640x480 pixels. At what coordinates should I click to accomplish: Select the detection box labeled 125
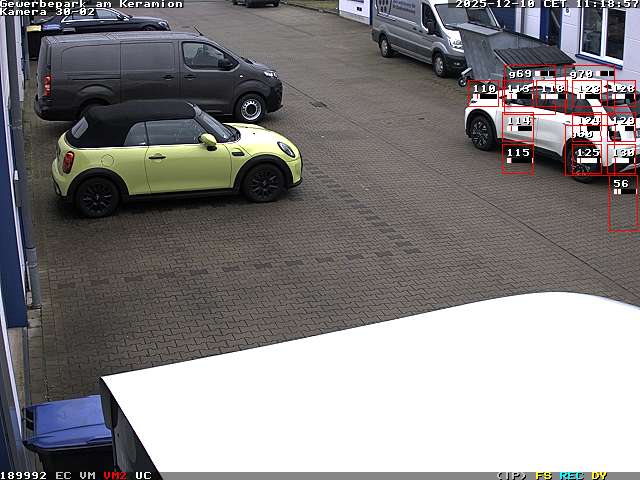click(587, 159)
